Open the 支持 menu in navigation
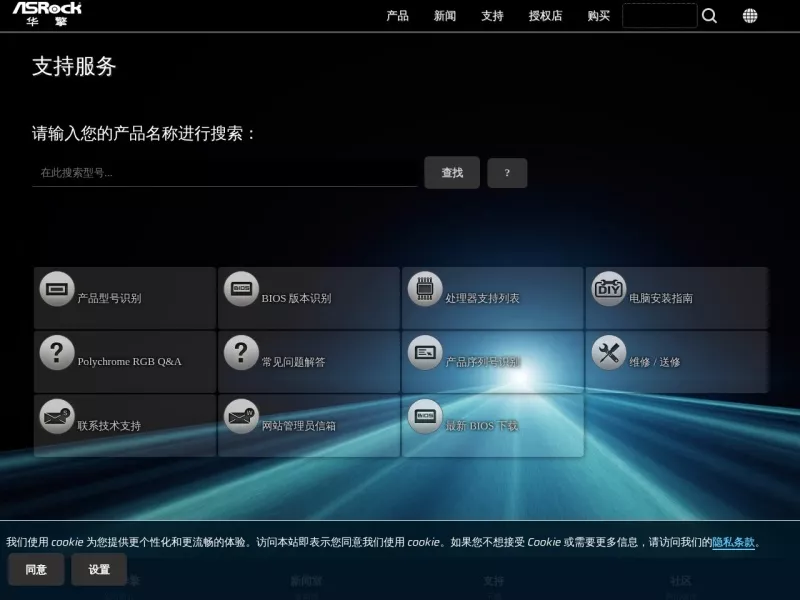The width and height of the screenshot is (800, 600). tap(492, 16)
